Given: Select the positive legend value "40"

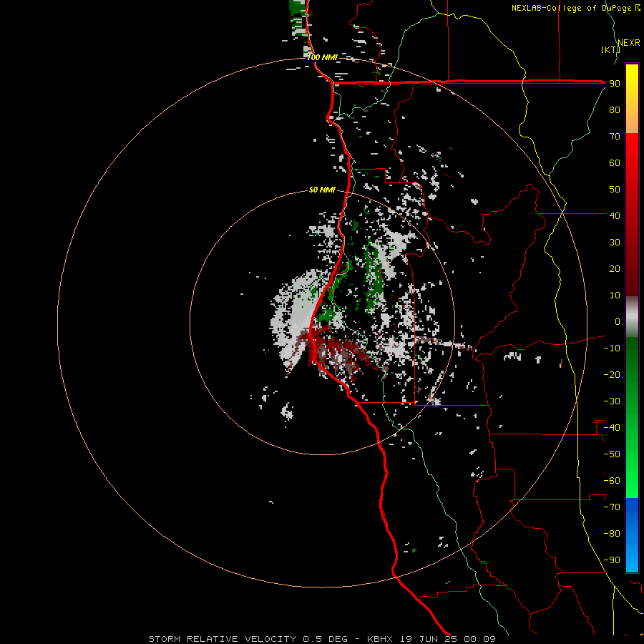Looking at the screenshot, I should [x=615, y=215].
